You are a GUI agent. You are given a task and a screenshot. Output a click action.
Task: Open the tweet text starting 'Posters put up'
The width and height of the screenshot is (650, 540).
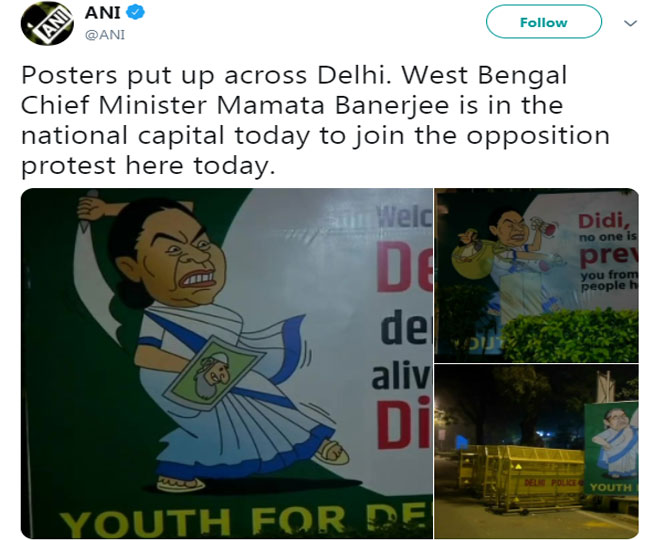coord(315,120)
